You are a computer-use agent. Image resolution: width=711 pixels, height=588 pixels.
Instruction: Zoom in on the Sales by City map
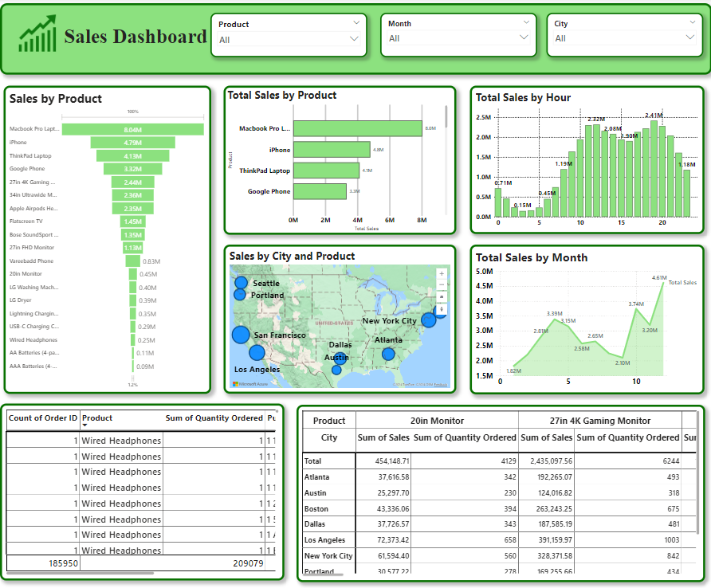(442, 274)
